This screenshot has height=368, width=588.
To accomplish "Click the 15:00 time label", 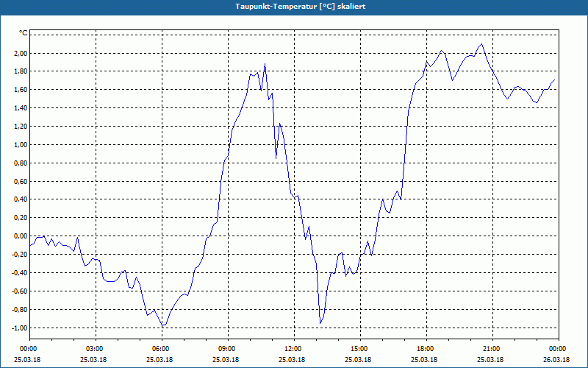I will (360, 349).
